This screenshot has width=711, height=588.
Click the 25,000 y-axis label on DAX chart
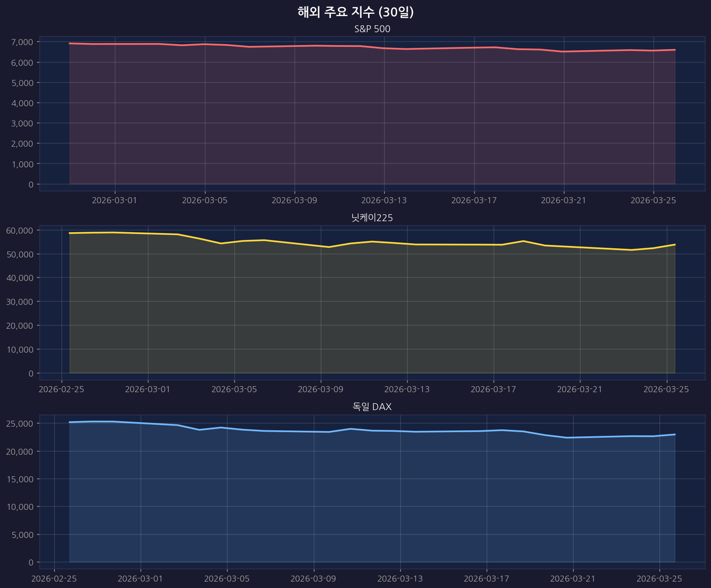[19, 423]
